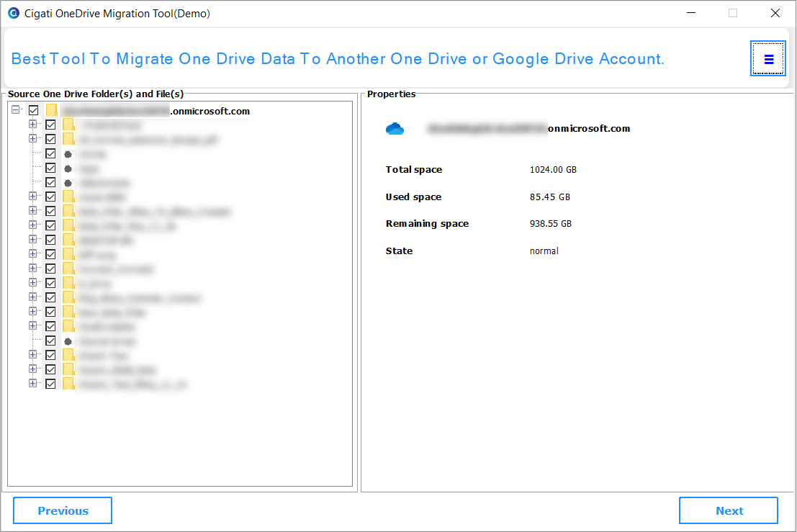The image size is (797, 532).
Task: Click the 'State' label
Action: click(x=399, y=251)
